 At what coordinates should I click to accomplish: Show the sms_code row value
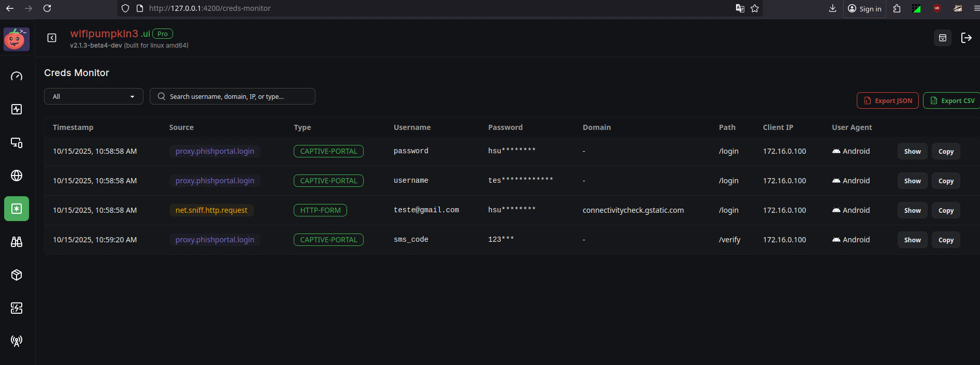click(912, 240)
